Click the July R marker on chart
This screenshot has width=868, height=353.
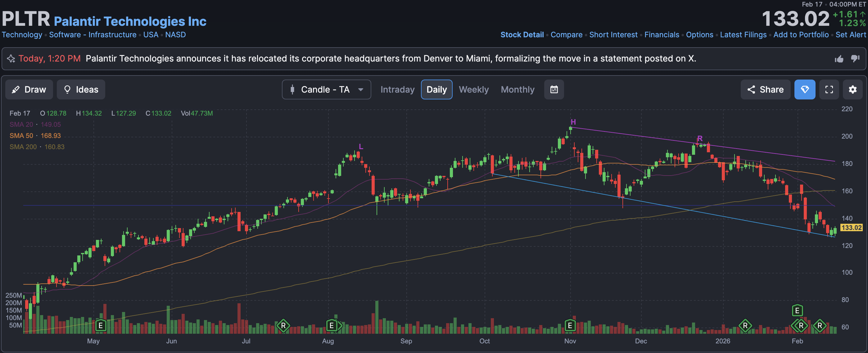(x=283, y=325)
